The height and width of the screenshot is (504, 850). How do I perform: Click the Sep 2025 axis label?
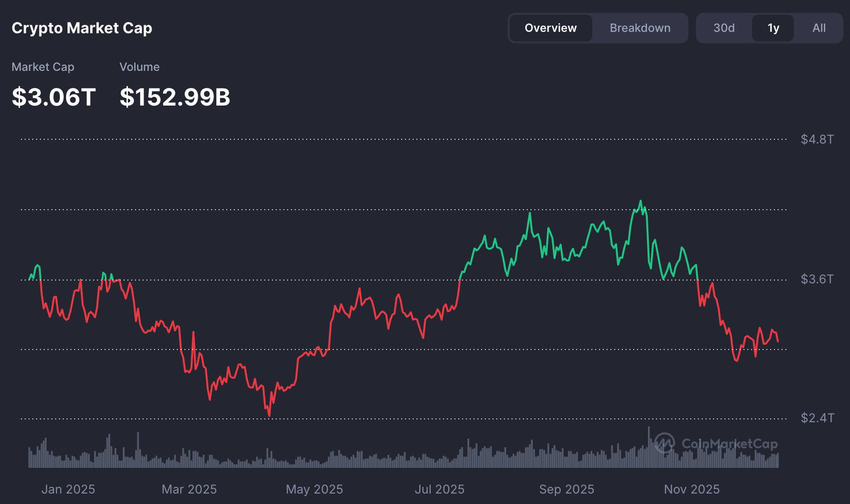[x=567, y=489]
